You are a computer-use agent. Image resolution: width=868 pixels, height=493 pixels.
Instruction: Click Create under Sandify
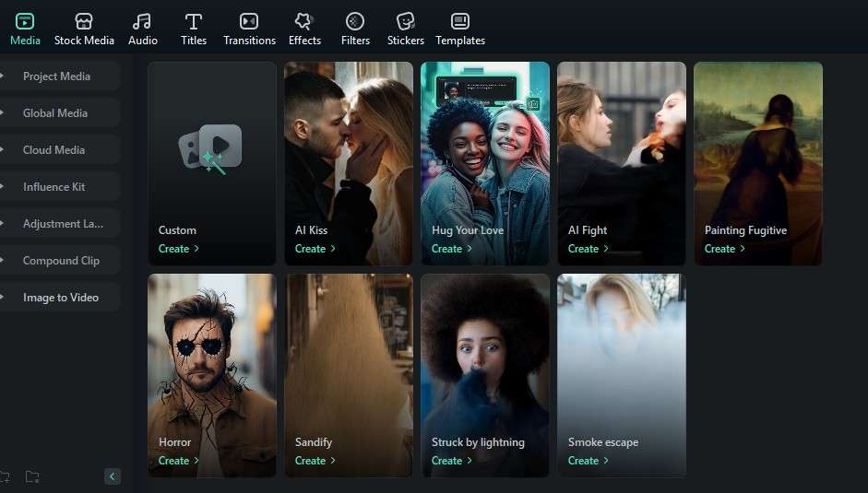coord(315,461)
